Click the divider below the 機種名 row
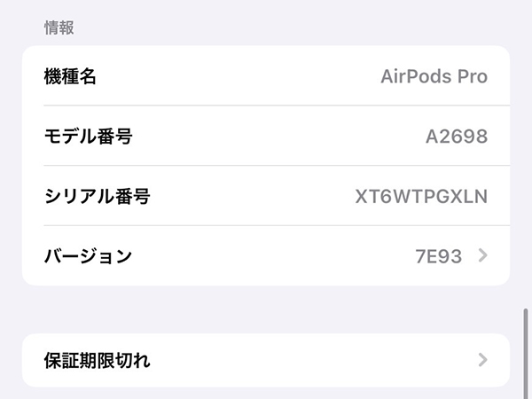 [x=266, y=106]
